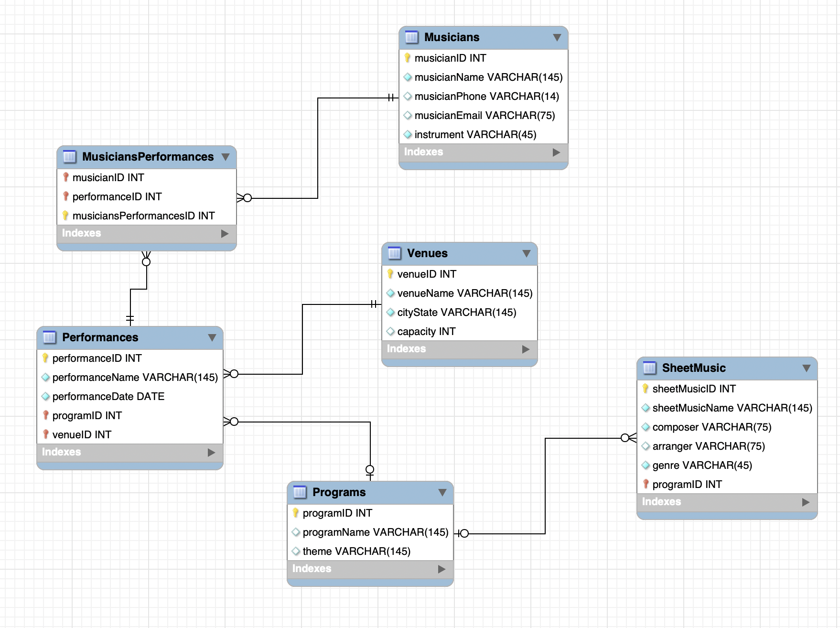
Task: Click the Venues table icon
Action: click(x=394, y=253)
